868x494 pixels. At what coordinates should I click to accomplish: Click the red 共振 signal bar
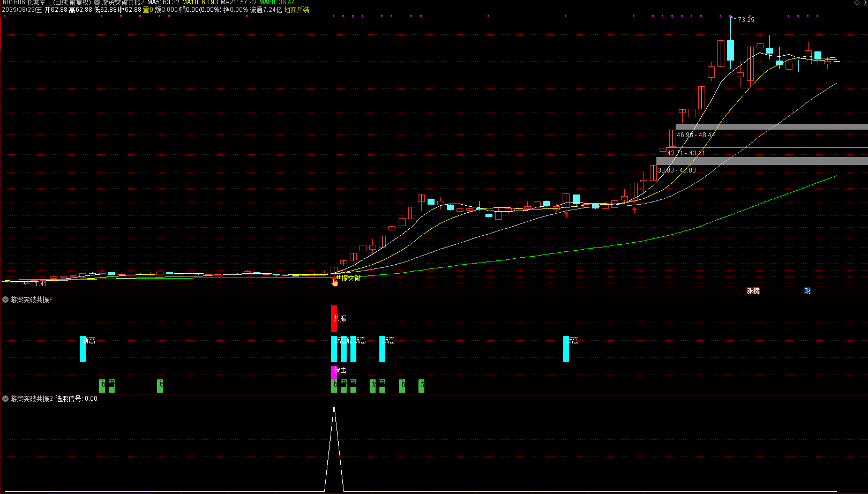click(334, 318)
